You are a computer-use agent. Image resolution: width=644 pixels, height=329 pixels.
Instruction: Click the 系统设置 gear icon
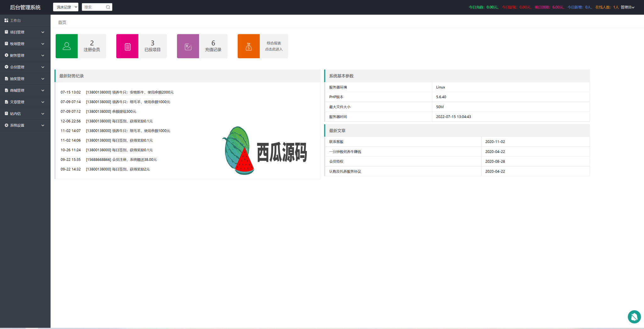[x=6, y=125]
